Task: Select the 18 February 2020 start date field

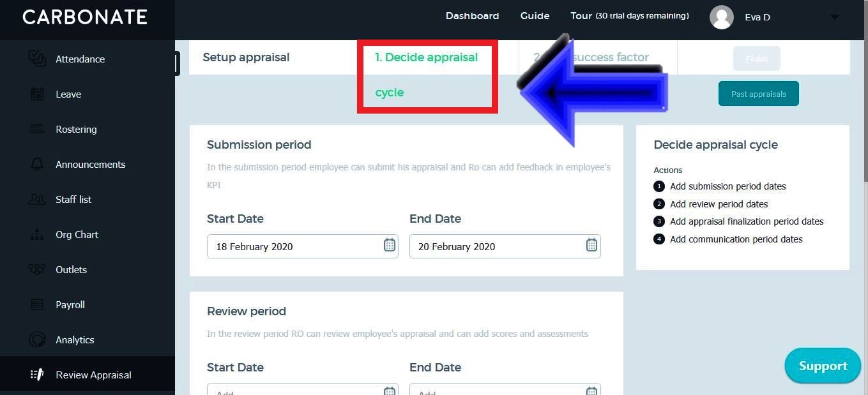Action: coord(303,246)
